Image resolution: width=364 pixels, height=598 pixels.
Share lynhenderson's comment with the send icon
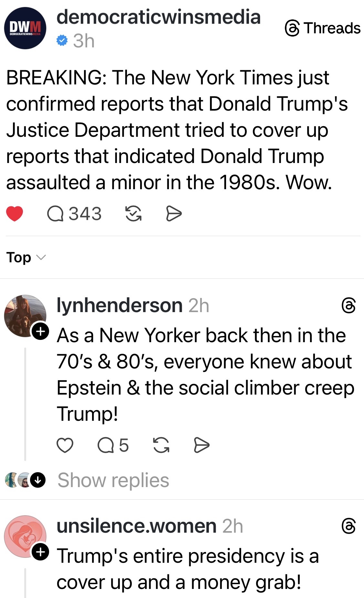[x=202, y=445]
